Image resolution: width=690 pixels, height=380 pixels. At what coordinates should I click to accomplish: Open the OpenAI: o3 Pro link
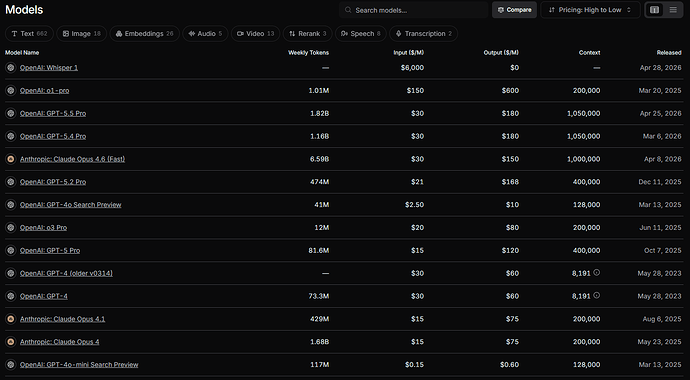point(44,228)
